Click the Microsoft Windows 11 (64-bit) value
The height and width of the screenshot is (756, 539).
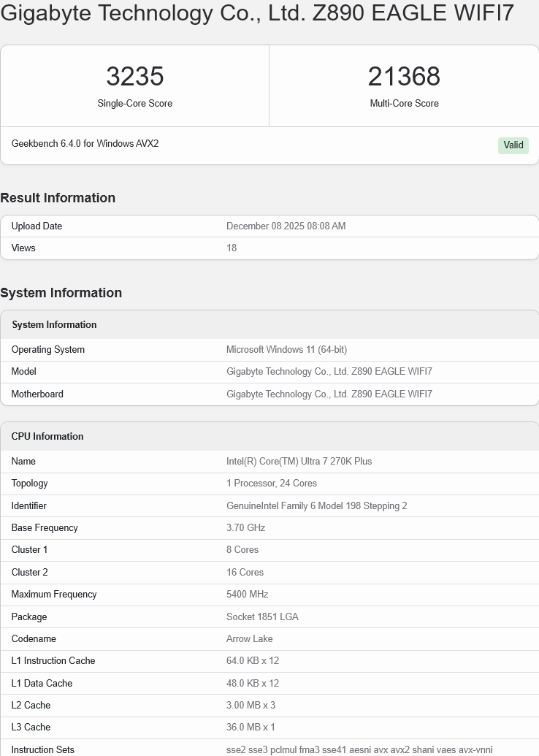[286, 350]
